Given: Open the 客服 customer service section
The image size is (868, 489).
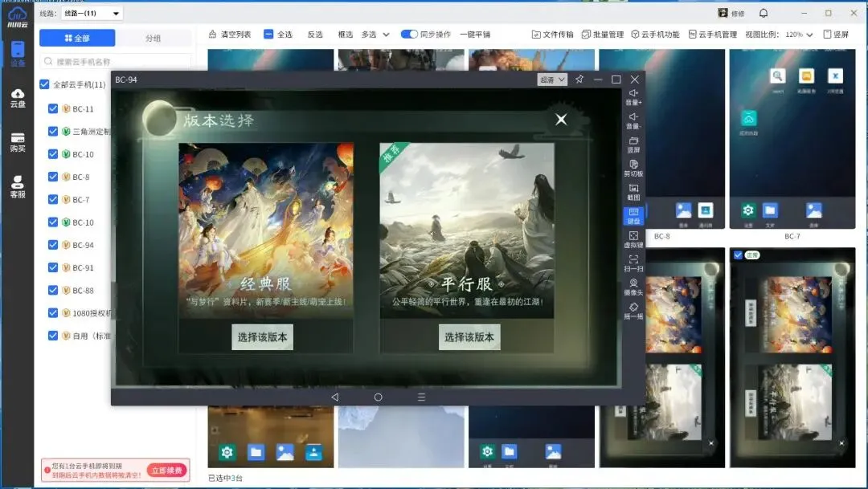Looking at the screenshot, I should 18,187.
